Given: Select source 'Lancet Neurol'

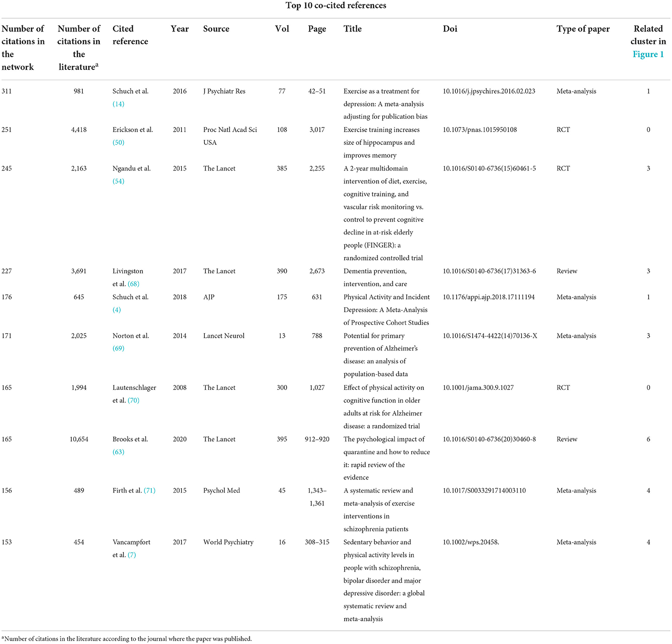Looking at the screenshot, I should tap(224, 336).
